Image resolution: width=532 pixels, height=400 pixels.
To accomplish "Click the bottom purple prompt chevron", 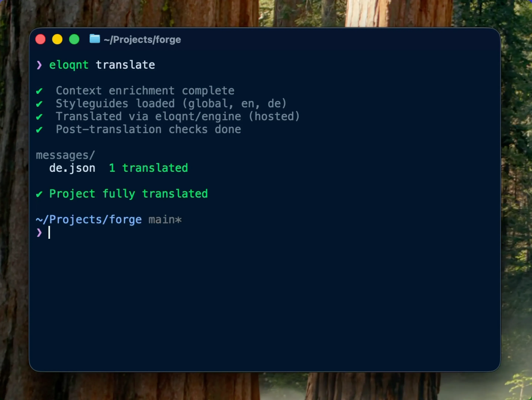I will 39,233.
